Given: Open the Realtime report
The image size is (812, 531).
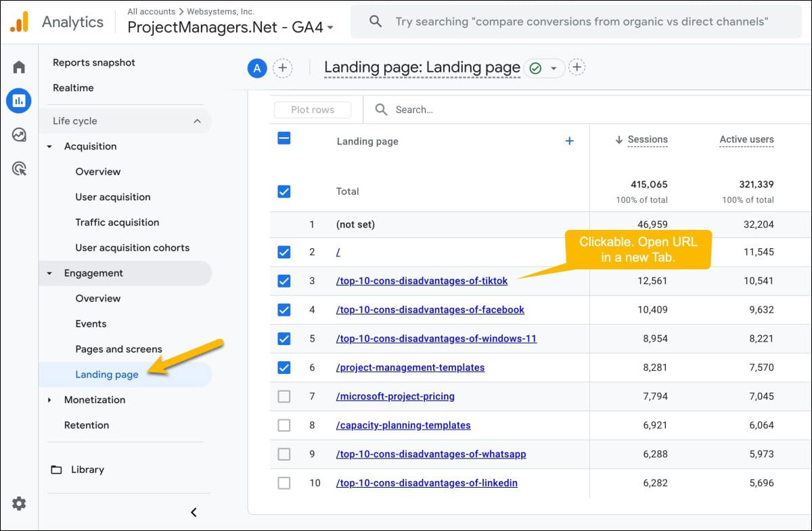Looking at the screenshot, I should (73, 88).
